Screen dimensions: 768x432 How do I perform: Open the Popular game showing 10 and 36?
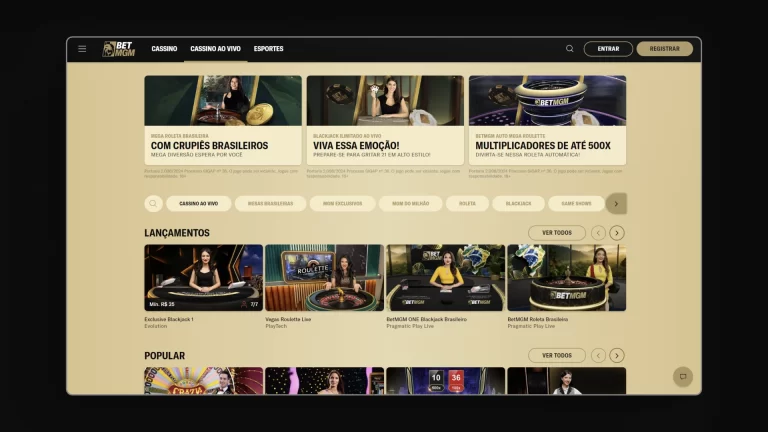(445, 381)
